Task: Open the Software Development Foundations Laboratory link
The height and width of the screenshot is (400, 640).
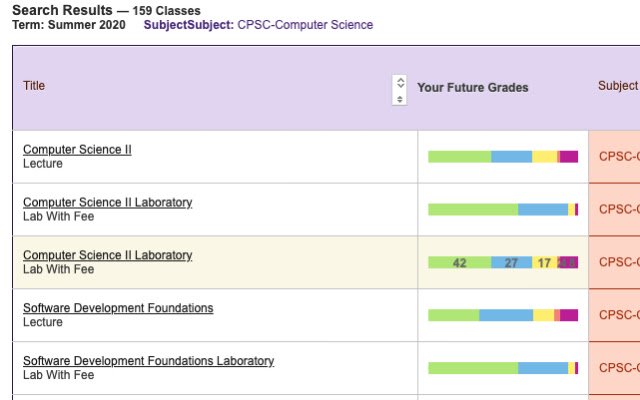Action: tap(148, 361)
